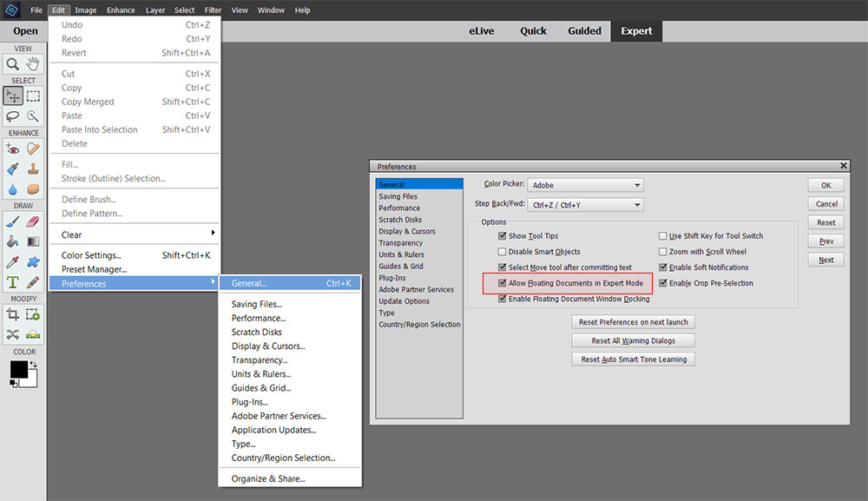Click Reset All Warning Dialogs

click(634, 340)
